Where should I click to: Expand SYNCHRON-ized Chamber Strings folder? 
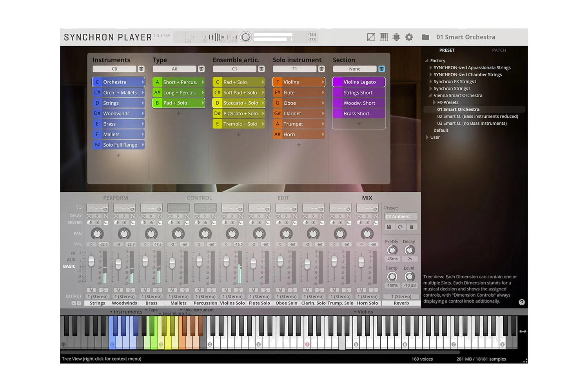pos(431,74)
